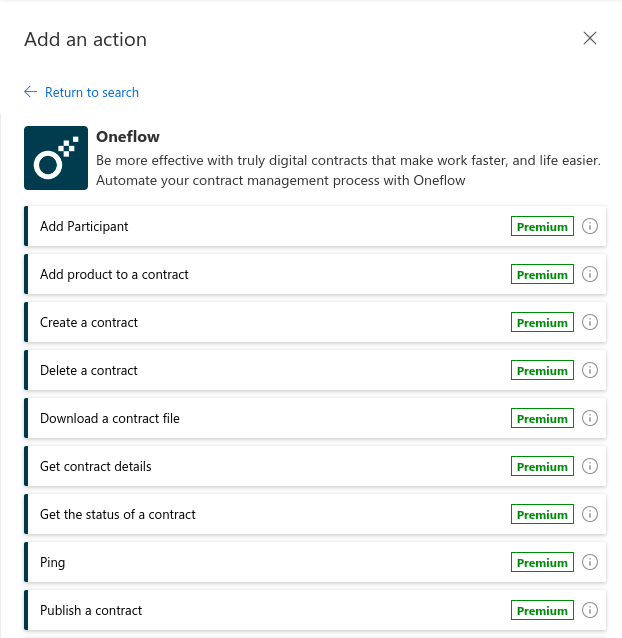
Task: Choose the Create a contract action
Action: (x=315, y=322)
